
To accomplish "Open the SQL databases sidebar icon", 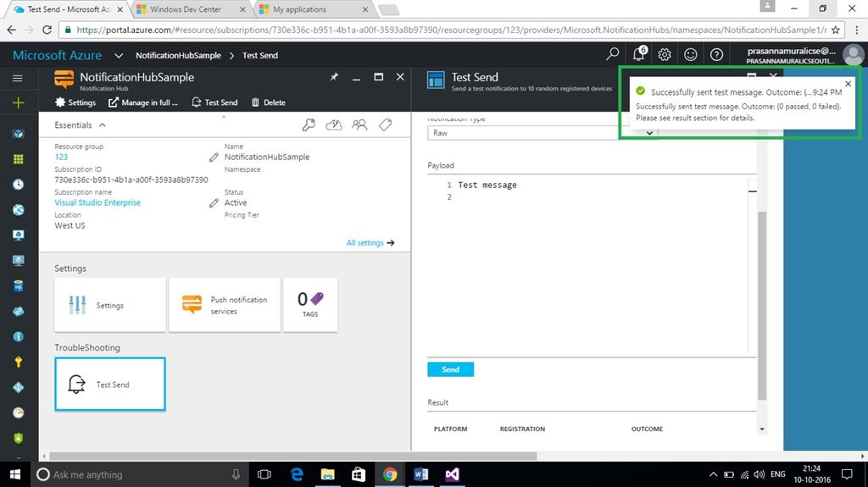I will (x=19, y=285).
